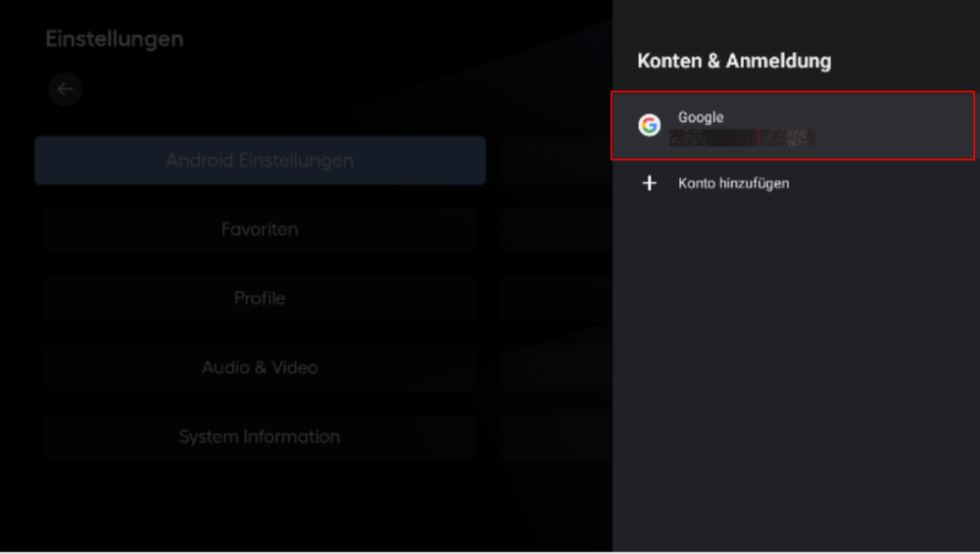Open Audio & Video settings
The width and height of the screenshot is (980, 554).
click(260, 368)
